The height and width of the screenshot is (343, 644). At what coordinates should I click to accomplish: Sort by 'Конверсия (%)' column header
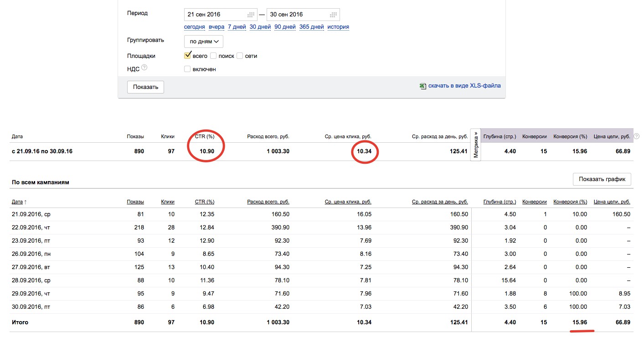tap(570, 202)
